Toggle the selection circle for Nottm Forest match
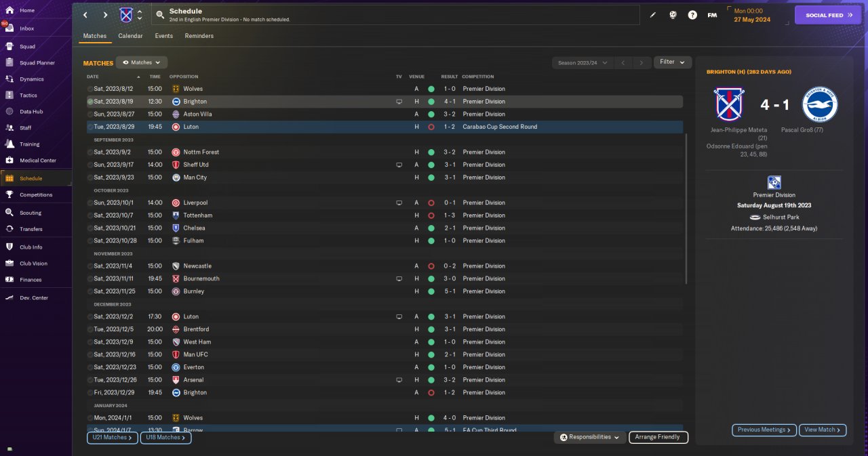This screenshot has height=456, width=868. pyautogui.click(x=90, y=152)
